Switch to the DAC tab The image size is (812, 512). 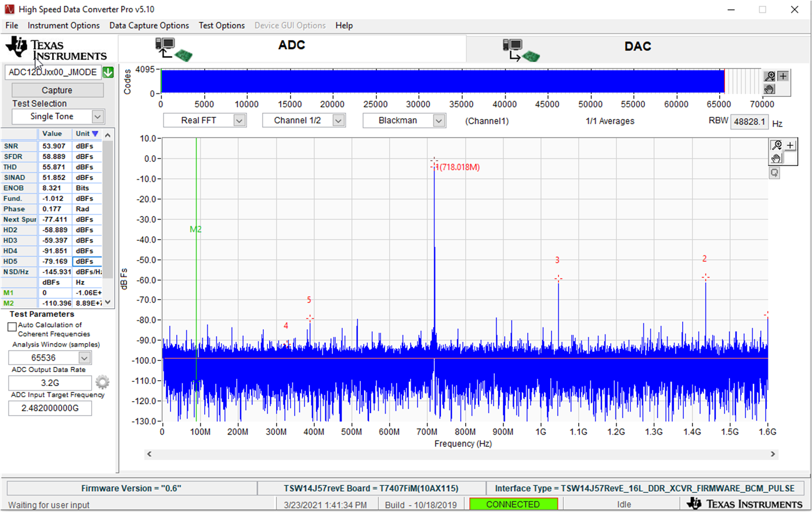[637, 46]
